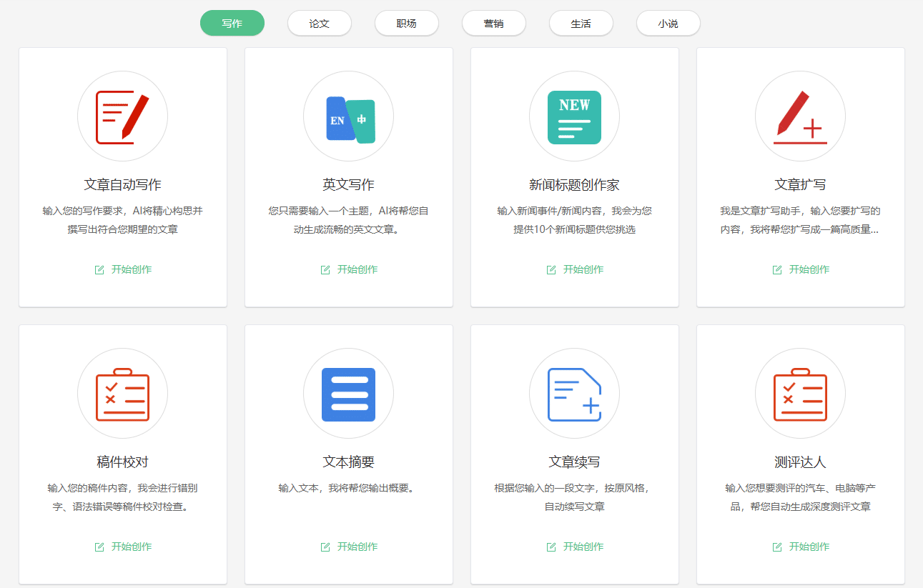This screenshot has width=923, height=588.
Task: Click the 文章扩写 red pen icon
Action: point(800,116)
